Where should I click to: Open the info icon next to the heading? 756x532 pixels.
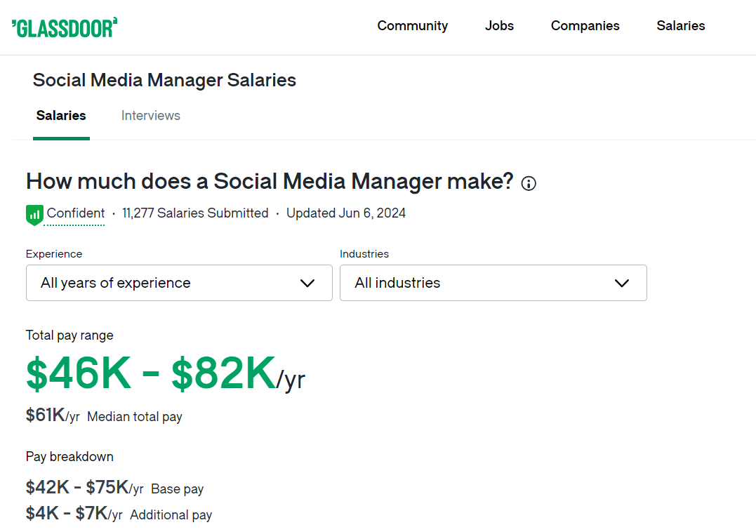click(528, 182)
